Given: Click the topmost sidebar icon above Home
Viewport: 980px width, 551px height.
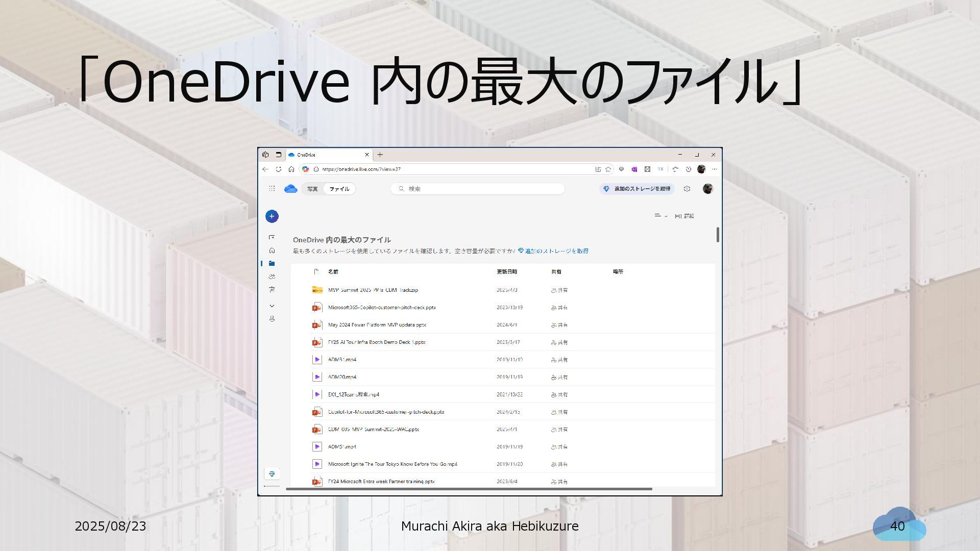Looking at the screenshot, I should pyautogui.click(x=272, y=237).
